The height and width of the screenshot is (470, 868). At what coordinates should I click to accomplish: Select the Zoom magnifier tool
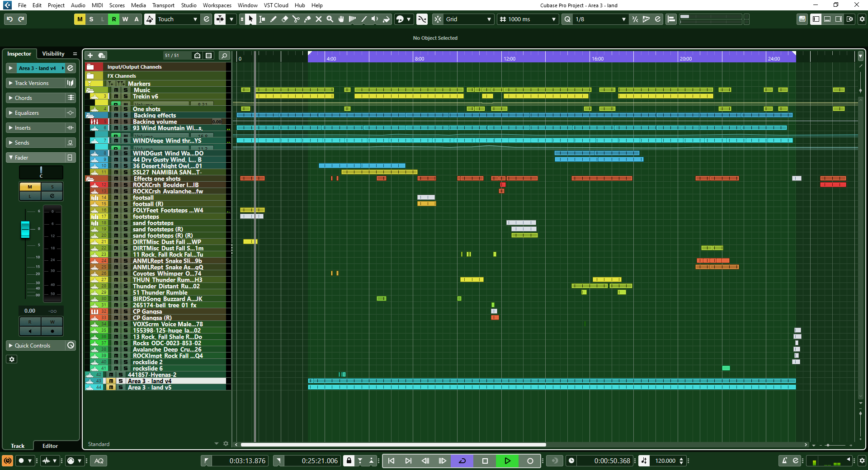coord(330,19)
